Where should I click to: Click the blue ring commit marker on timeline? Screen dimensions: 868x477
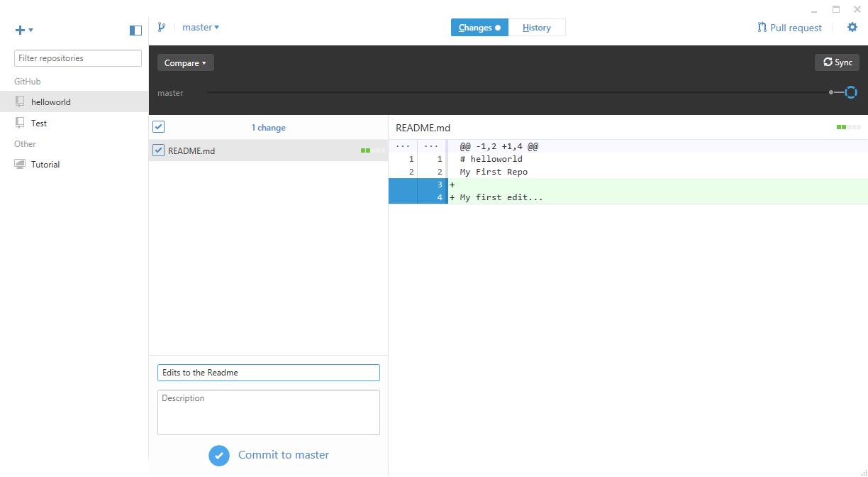click(x=851, y=92)
